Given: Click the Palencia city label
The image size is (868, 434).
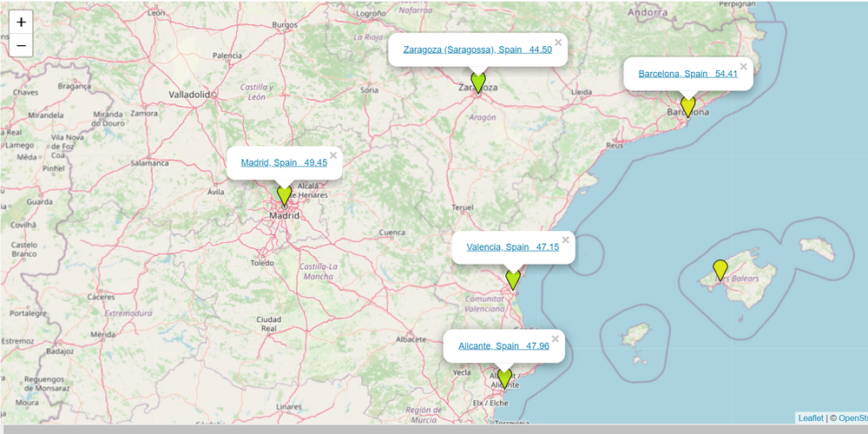Looking at the screenshot, I should (x=227, y=56).
